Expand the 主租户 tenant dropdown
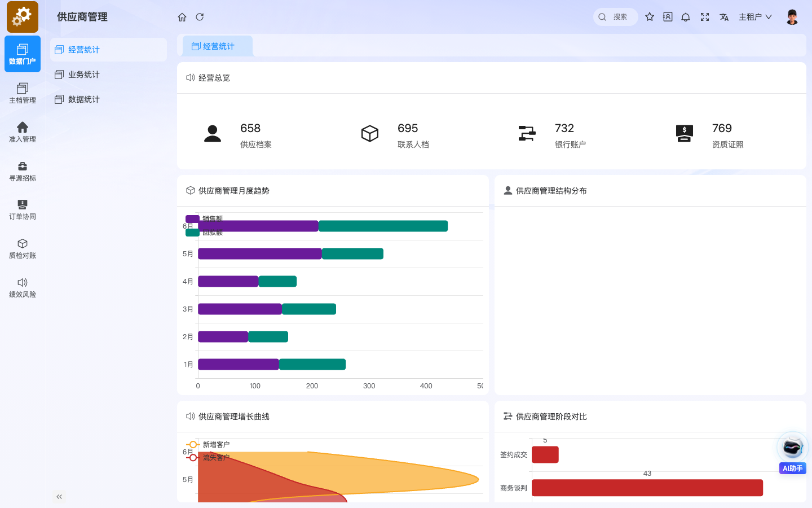The image size is (812, 508). point(755,17)
